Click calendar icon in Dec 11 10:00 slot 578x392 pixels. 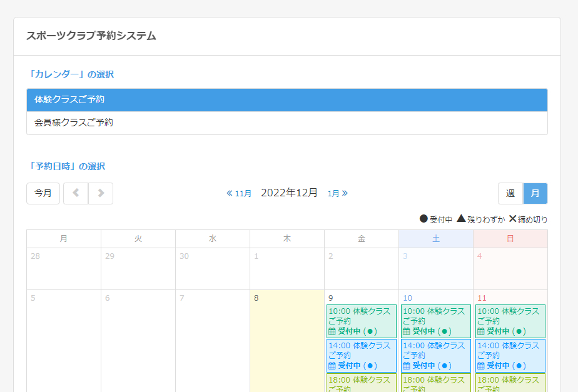coord(481,331)
